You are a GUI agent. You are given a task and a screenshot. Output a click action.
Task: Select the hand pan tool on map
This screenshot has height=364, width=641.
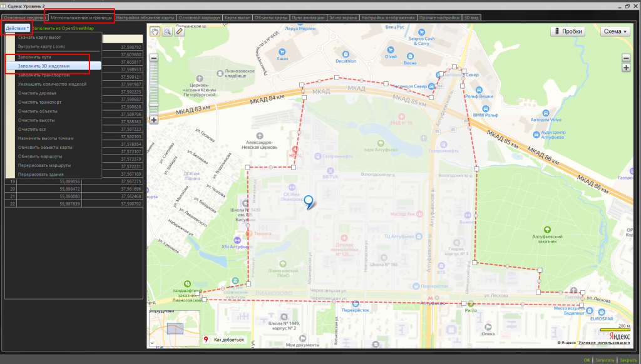(x=155, y=32)
